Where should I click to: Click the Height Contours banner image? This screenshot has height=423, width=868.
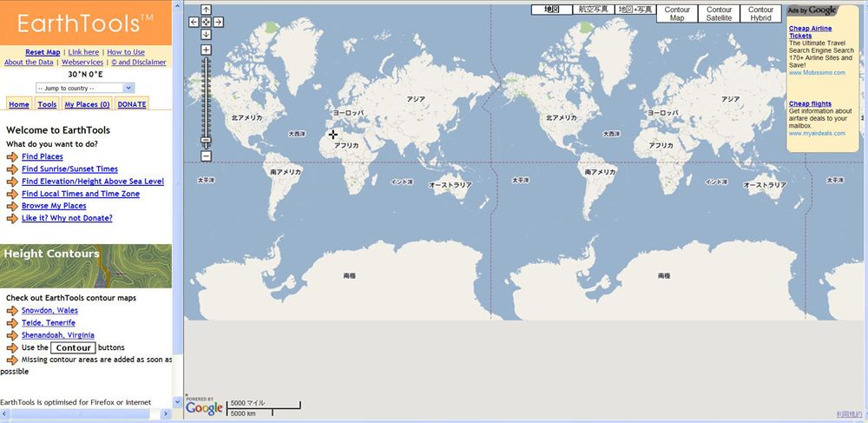[x=86, y=267]
